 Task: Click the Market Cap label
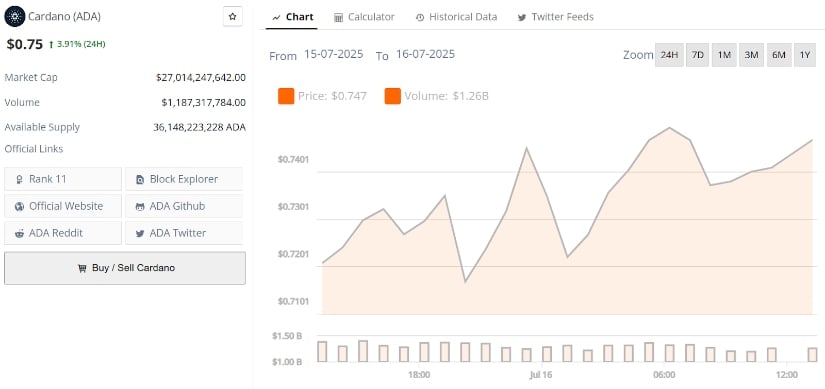click(31, 77)
